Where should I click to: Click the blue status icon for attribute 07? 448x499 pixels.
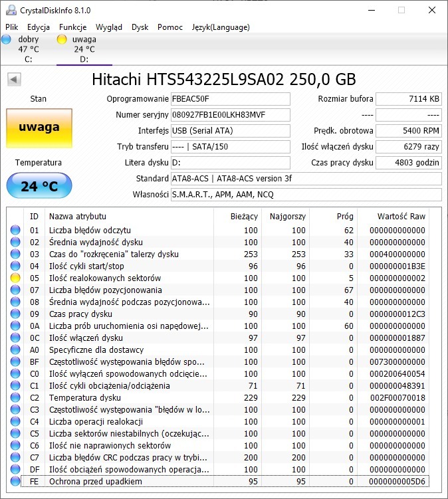click(15, 290)
